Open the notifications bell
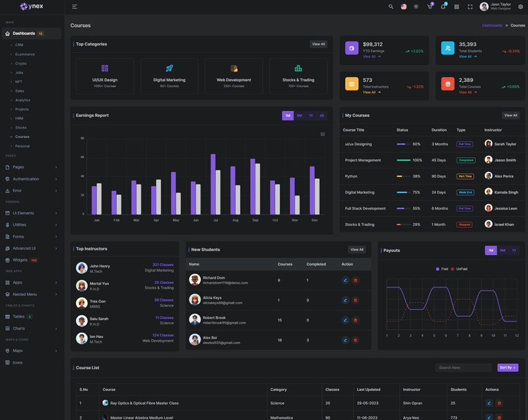The image size is (528, 420). click(x=443, y=7)
